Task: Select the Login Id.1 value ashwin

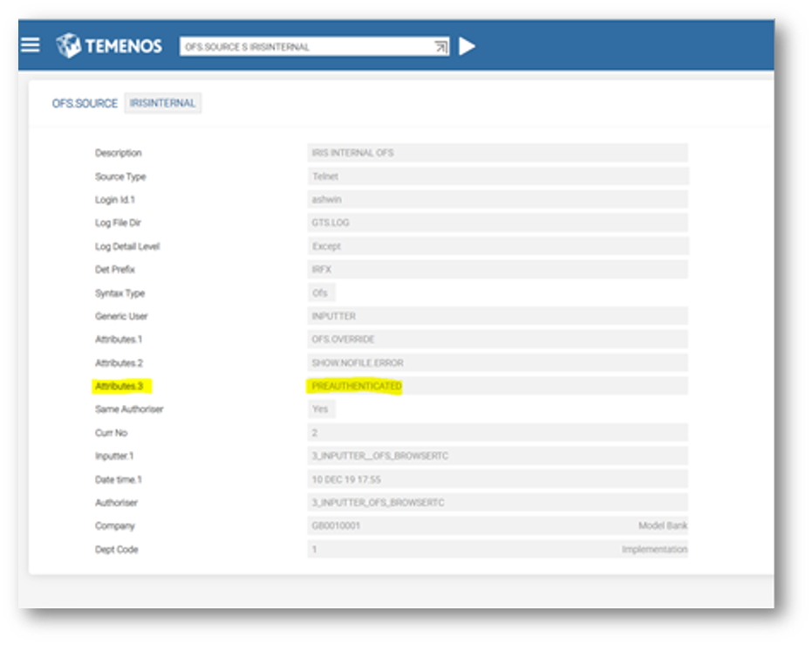Action: (497, 200)
